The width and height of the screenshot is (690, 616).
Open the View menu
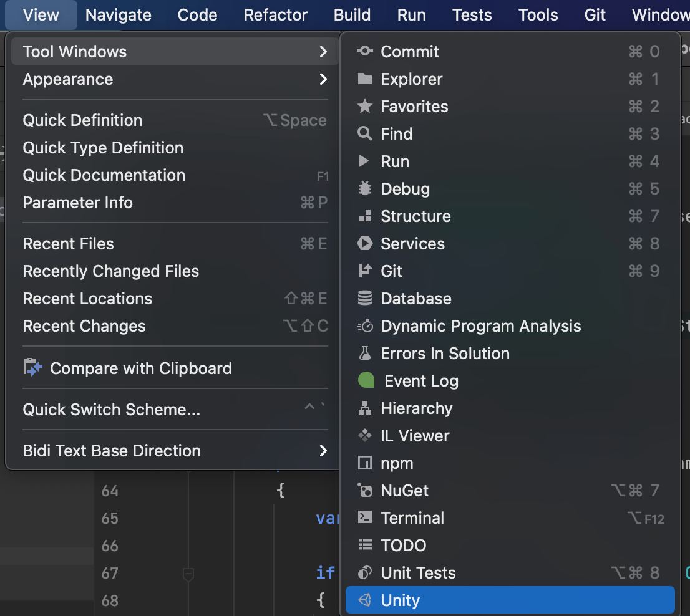pos(41,15)
